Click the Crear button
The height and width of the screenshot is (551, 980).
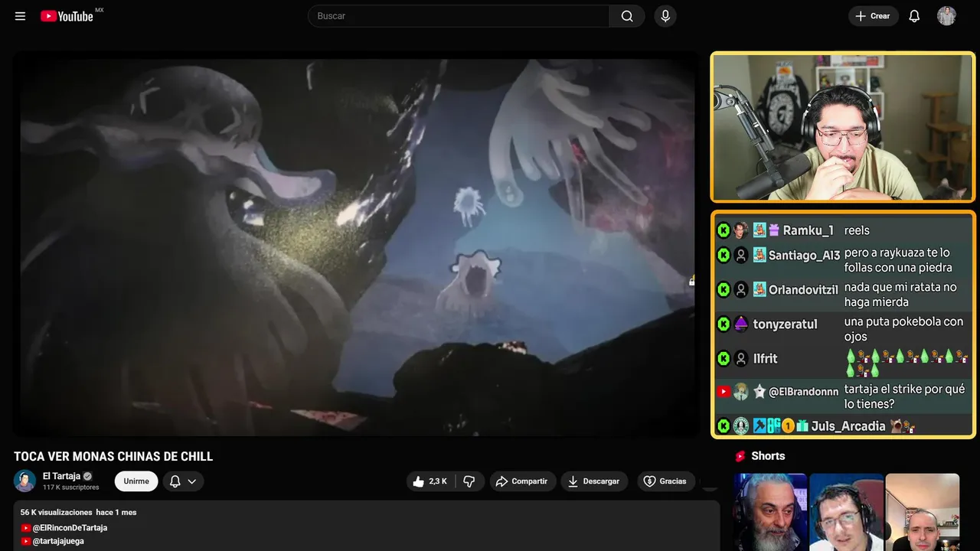pyautogui.click(x=873, y=16)
